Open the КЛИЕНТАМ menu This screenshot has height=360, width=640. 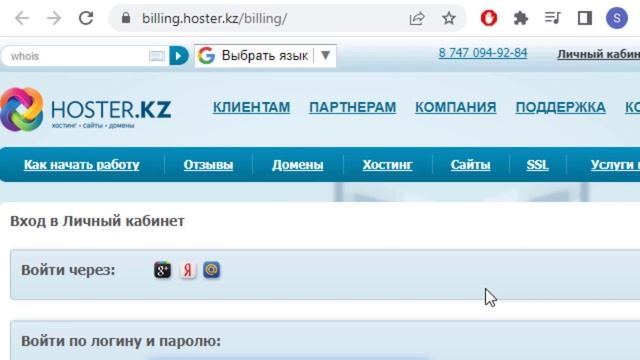coord(251,107)
